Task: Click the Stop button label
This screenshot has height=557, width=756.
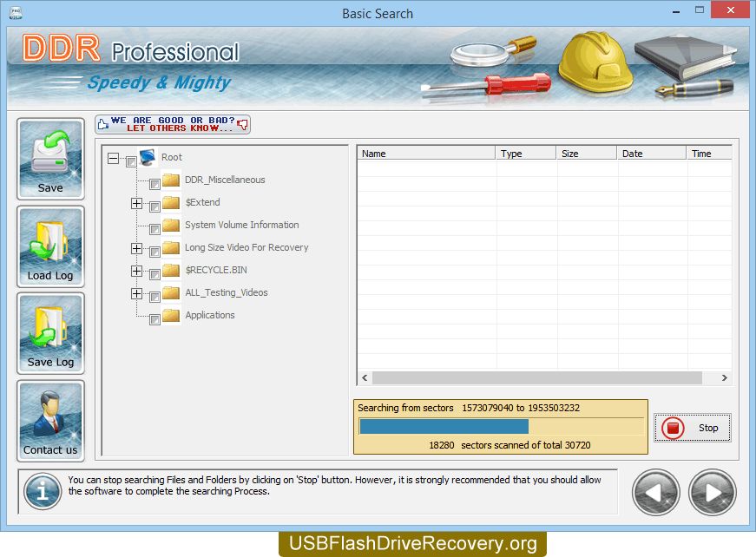Action: pyautogui.click(x=708, y=428)
